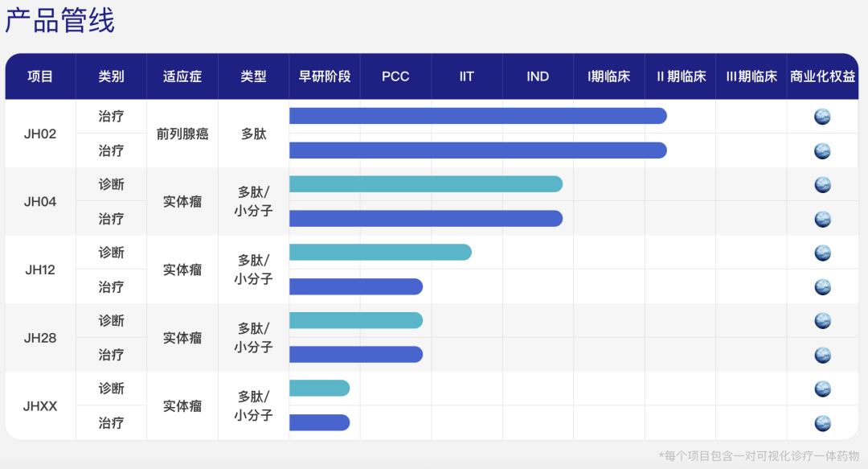Click the globe icon in JH04 诊断 row
868x469 pixels.
(822, 185)
